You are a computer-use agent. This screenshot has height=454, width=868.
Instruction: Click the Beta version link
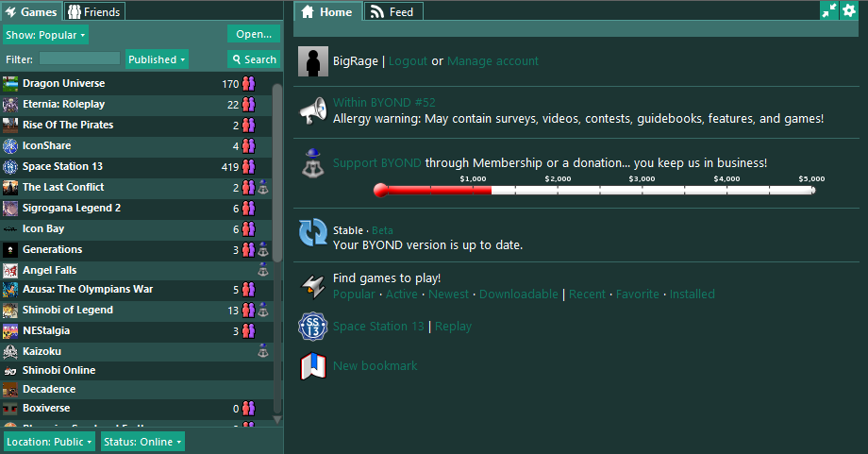coord(382,230)
